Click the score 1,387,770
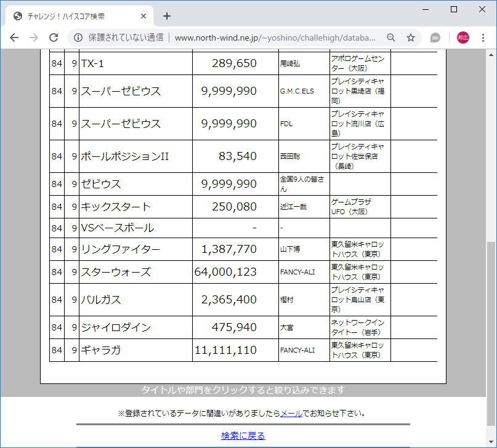This screenshot has width=497, height=448. [229, 249]
